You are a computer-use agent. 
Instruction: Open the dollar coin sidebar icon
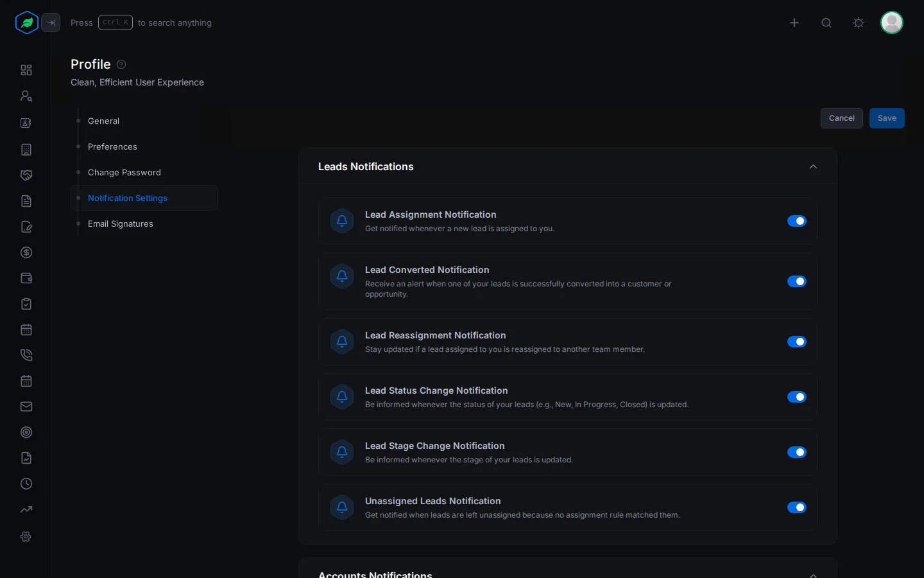[x=26, y=252]
